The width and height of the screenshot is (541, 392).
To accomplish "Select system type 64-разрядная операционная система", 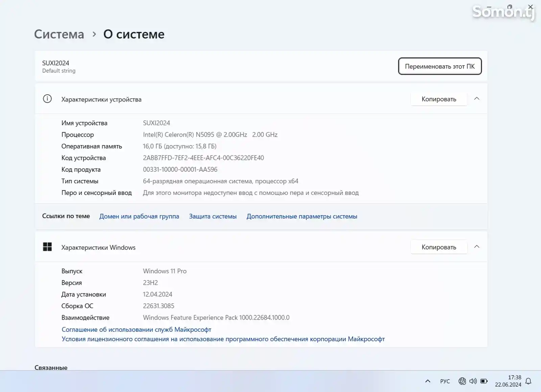I will tap(220, 181).
